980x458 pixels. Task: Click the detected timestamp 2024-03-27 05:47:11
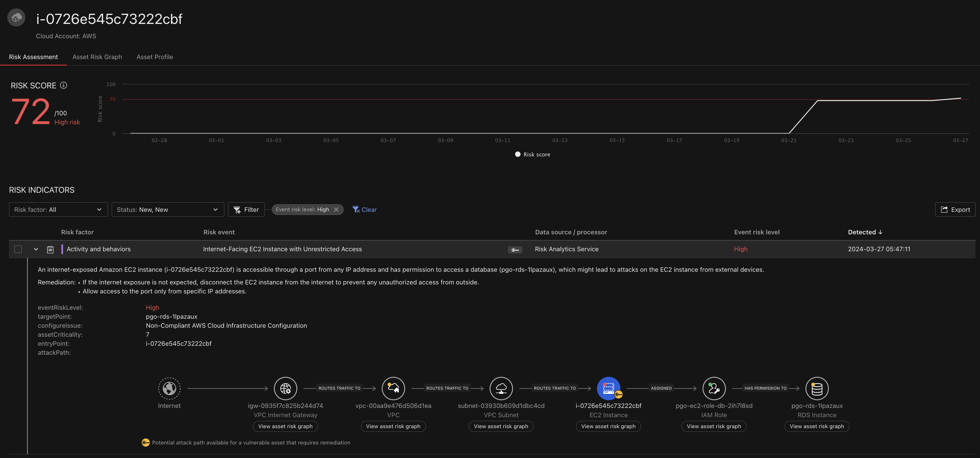pos(879,249)
